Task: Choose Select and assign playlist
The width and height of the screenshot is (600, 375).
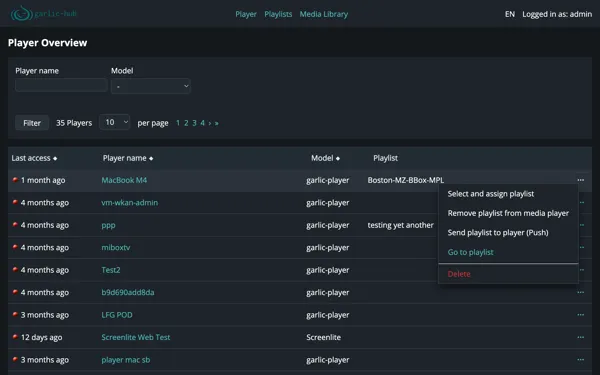Action: [491, 194]
